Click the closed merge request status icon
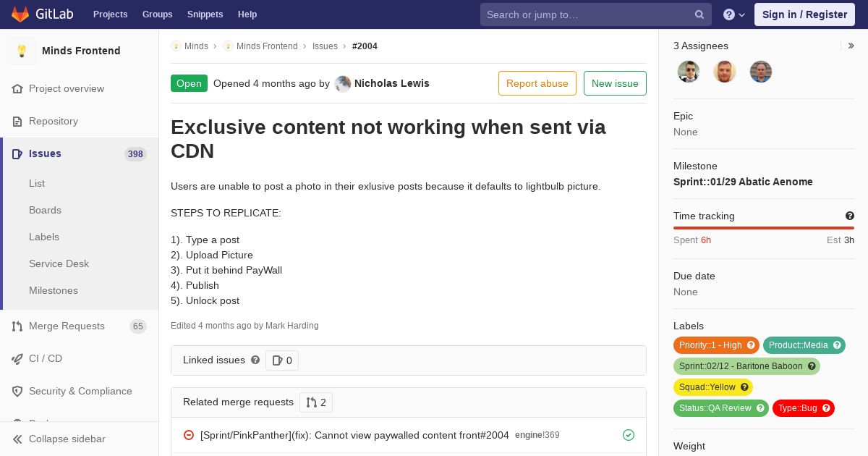Image resolution: width=868 pixels, height=456 pixels. coord(189,435)
